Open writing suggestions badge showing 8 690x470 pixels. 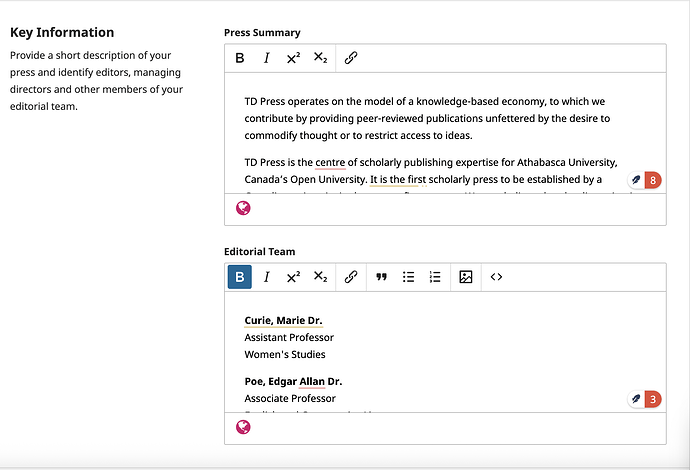[x=645, y=180]
